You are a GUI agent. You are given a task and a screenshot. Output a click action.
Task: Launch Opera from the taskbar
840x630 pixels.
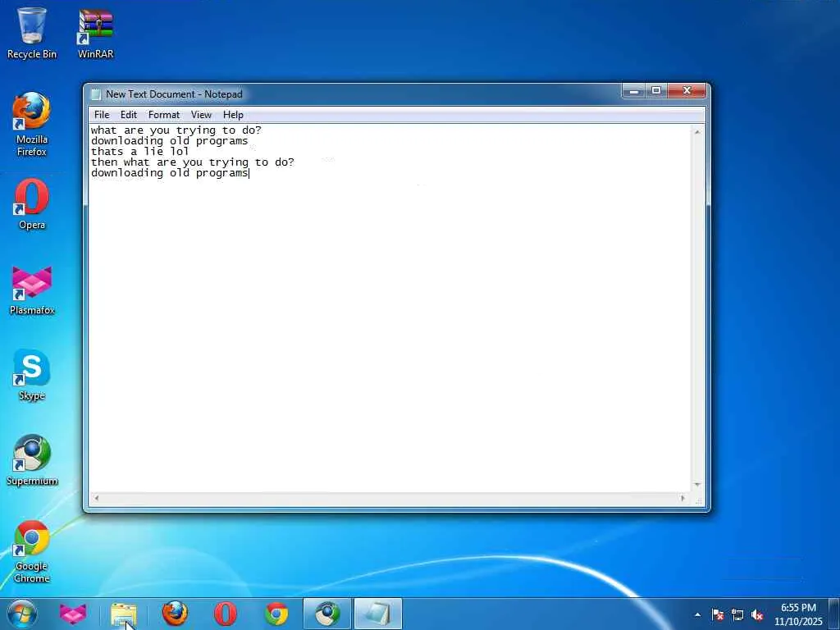coord(226,614)
